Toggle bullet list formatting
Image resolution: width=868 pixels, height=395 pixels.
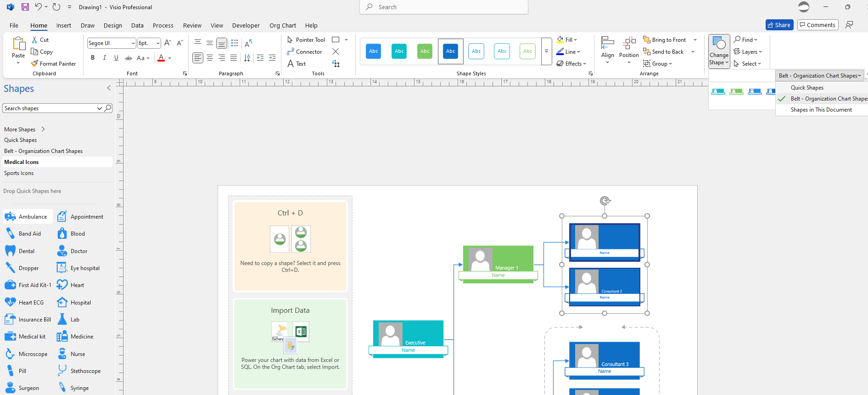pos(235,43)
